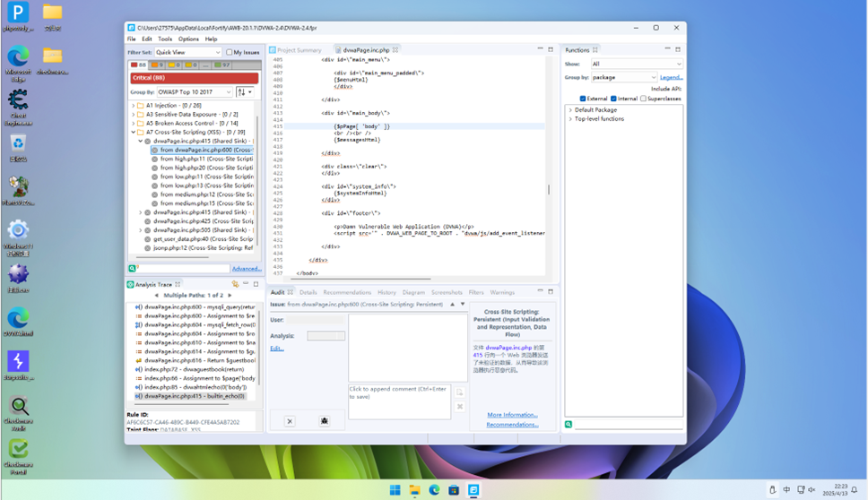
Task: Click the mysqli_query trace node at dvwaPage.inc.php:600
Action: (x=195, y=307)
